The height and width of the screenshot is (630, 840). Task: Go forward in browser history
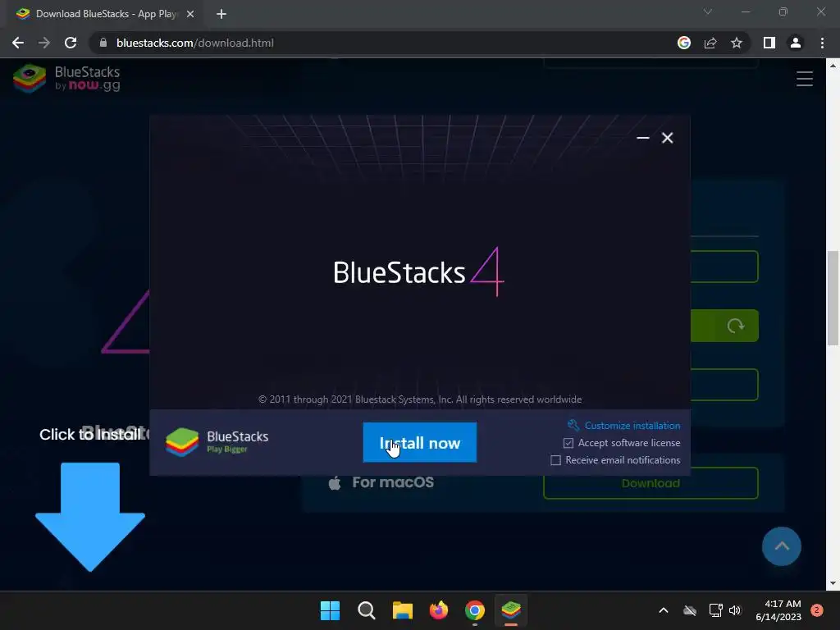pyautogui.click(x=44, y=43)
